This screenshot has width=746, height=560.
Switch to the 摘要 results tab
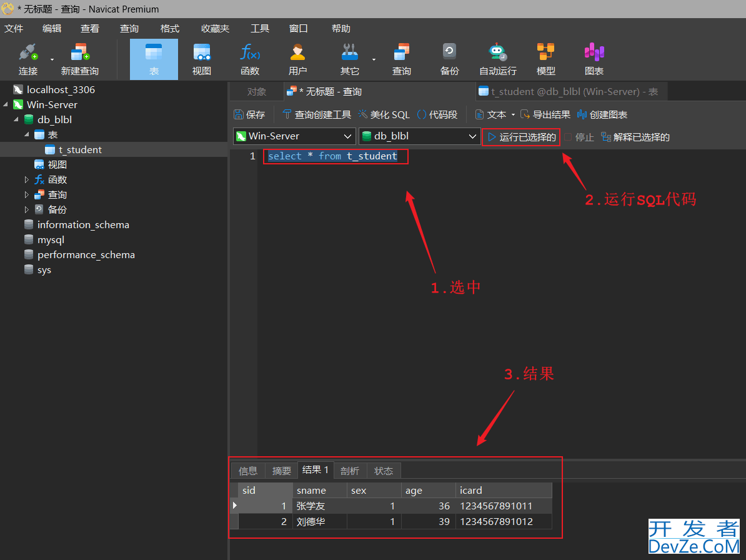(282, 471)
